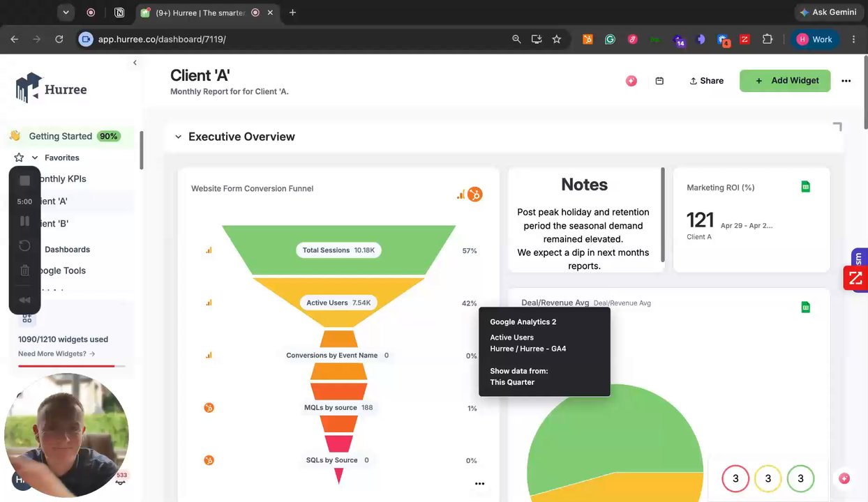Click the Add Widget button
868x502 pixels.
(785, 81)
